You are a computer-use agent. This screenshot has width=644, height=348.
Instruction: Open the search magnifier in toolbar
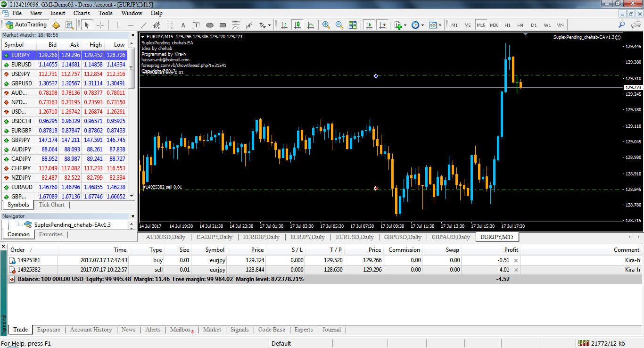621,25
